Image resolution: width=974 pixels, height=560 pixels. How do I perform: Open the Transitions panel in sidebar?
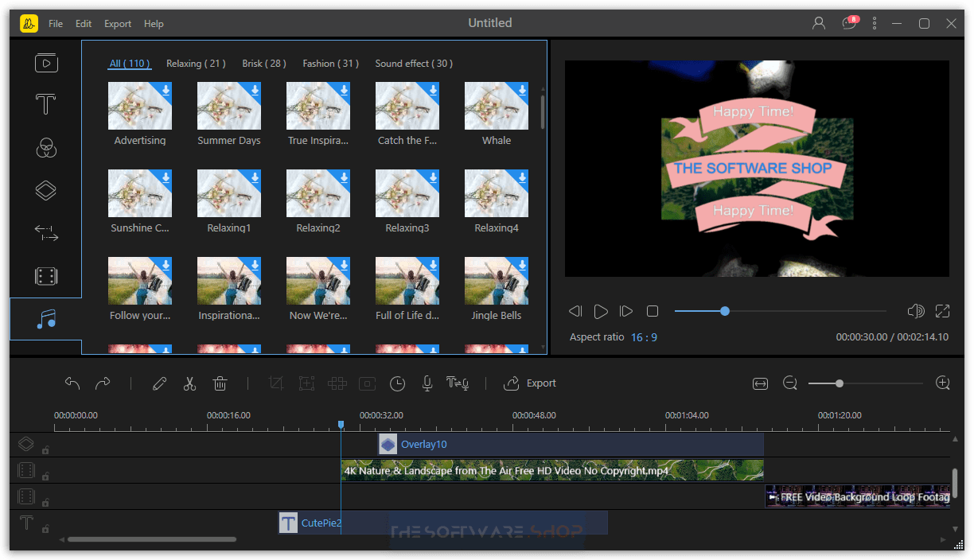coord(46,233)
